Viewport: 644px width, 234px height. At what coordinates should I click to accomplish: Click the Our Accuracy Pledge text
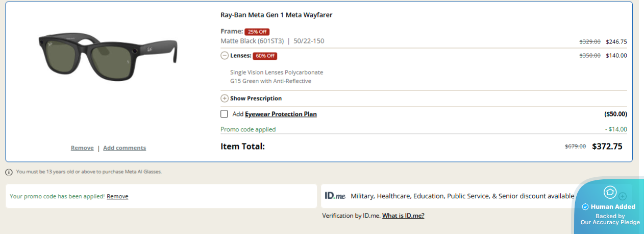click(610, 222)
